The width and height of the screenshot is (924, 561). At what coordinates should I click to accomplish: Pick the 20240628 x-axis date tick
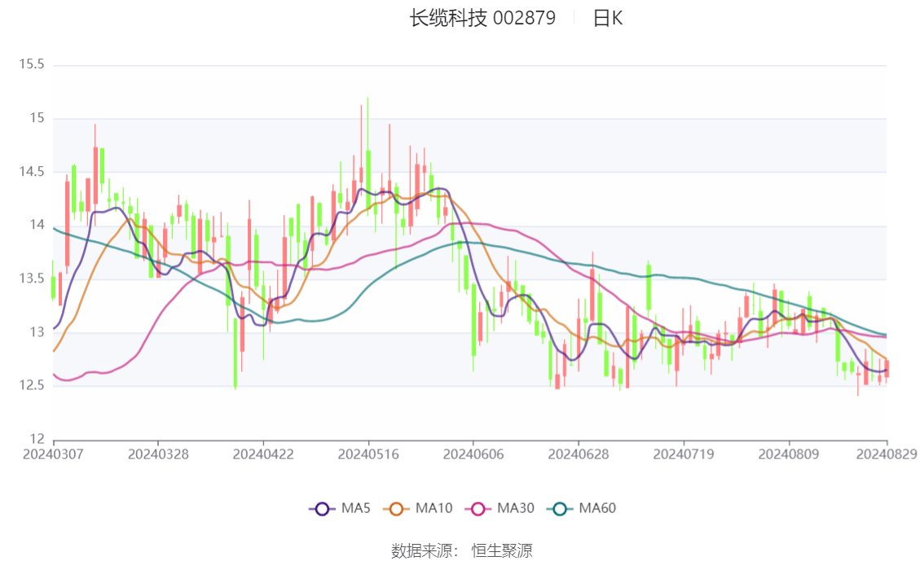click(x=578, y=454)
